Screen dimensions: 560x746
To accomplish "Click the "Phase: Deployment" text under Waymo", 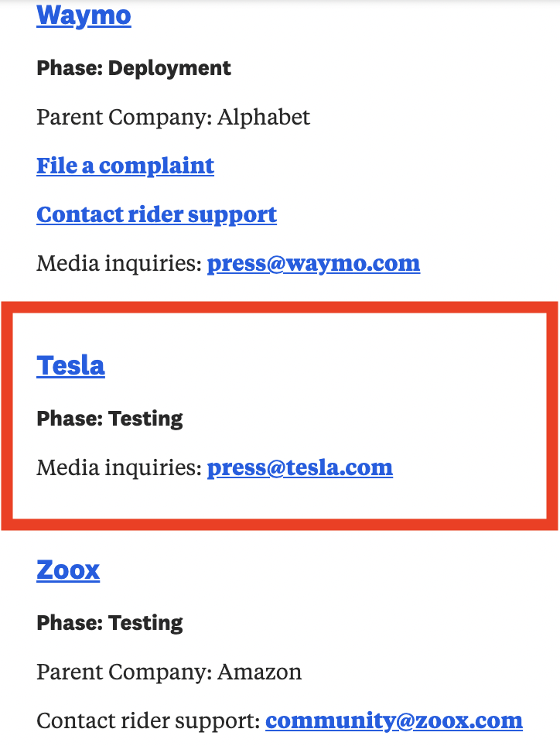I will [x=134, y=68].
